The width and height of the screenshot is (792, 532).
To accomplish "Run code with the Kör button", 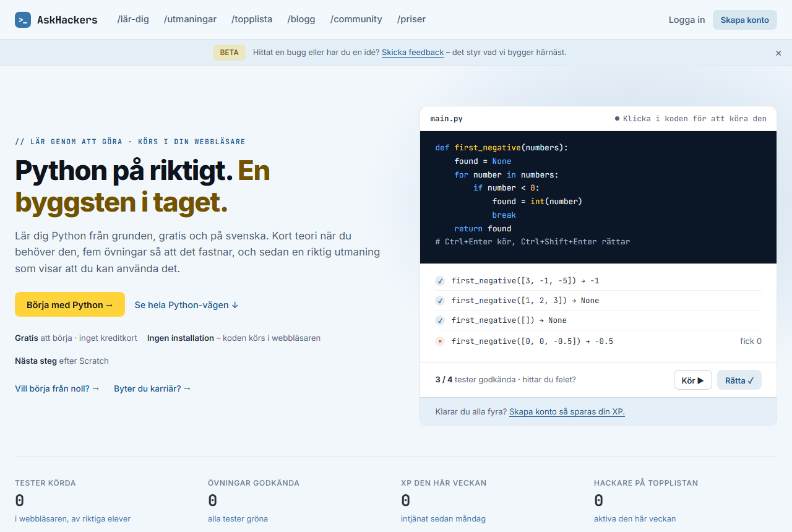I will coord(693,380).
